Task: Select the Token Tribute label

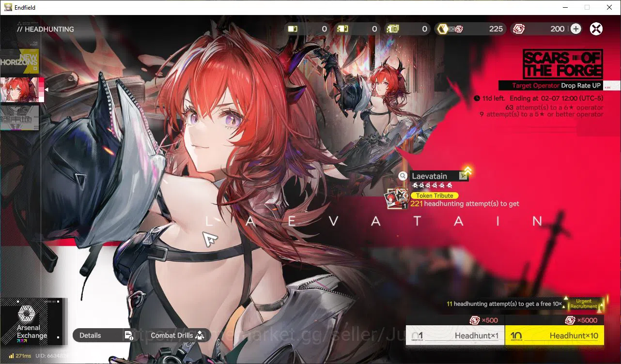Action: pyautogui.click(x=435, y=196)
